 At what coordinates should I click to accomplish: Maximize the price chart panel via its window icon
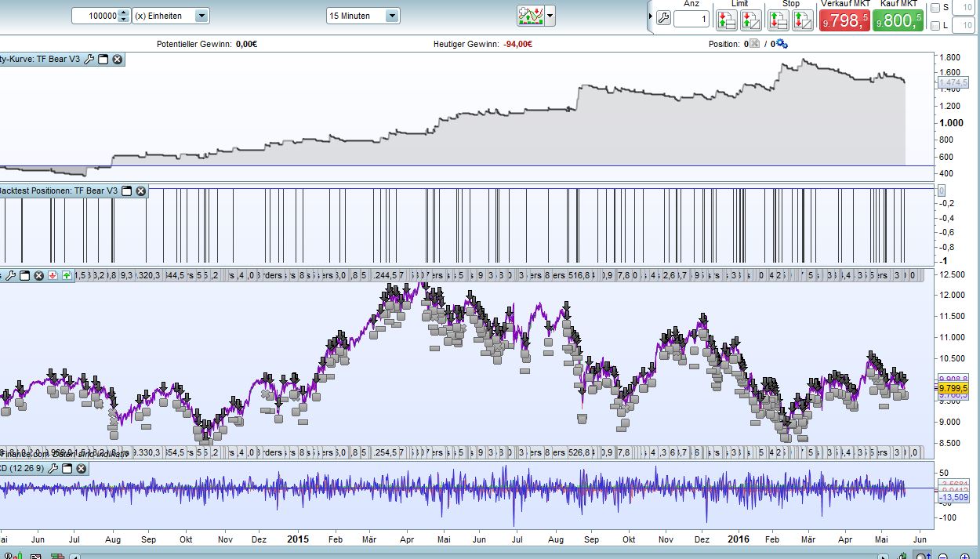(x=24, y=275)
